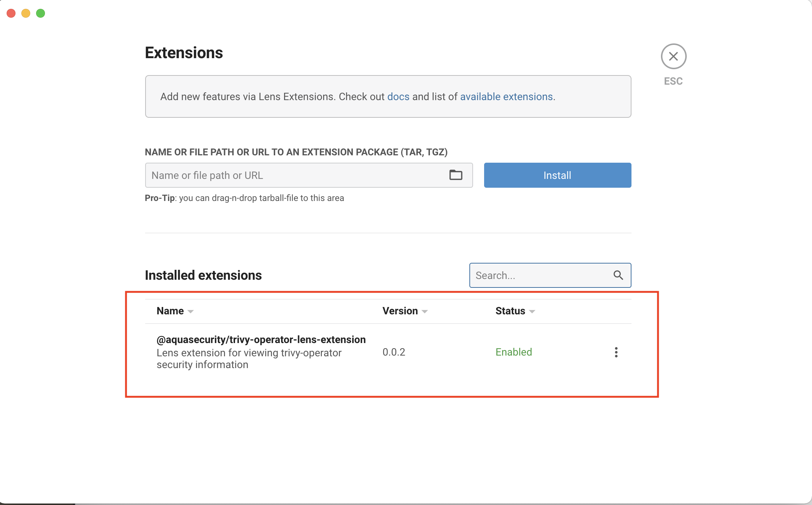Open the docs link
Viewport: 812px width, 505px height.
pyautogui.click(x=398, y=96)
